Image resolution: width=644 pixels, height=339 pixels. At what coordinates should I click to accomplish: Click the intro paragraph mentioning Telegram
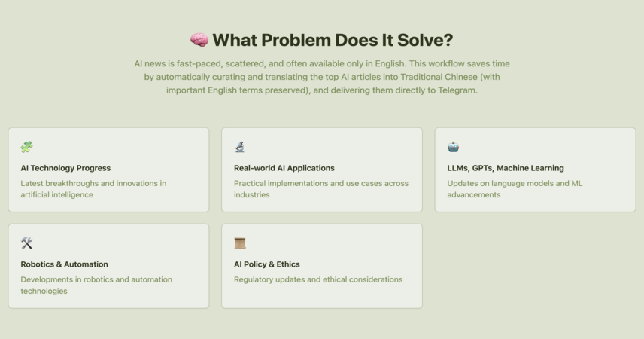(322, 77)
